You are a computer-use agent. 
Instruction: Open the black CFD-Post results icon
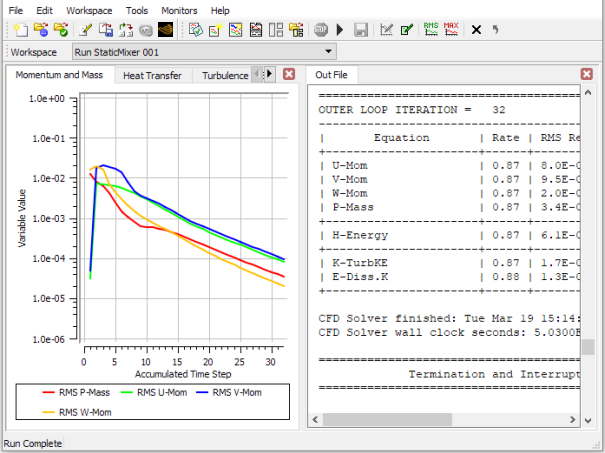(166, 30)
